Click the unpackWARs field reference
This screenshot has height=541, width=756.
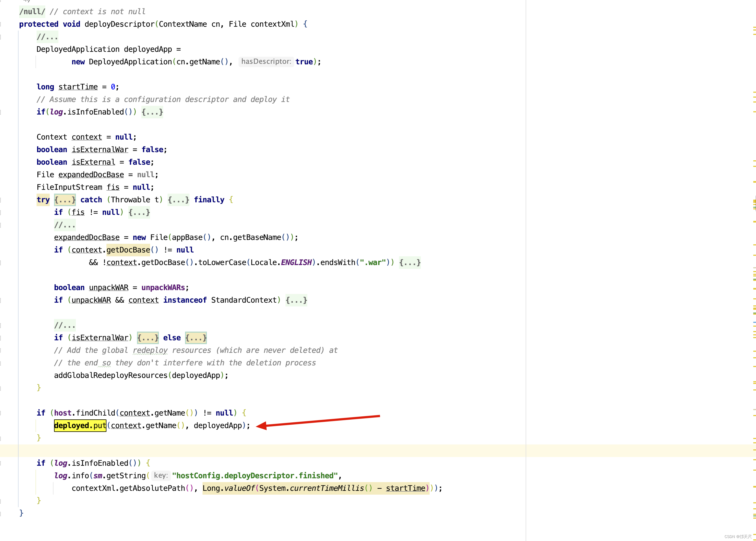163,287
